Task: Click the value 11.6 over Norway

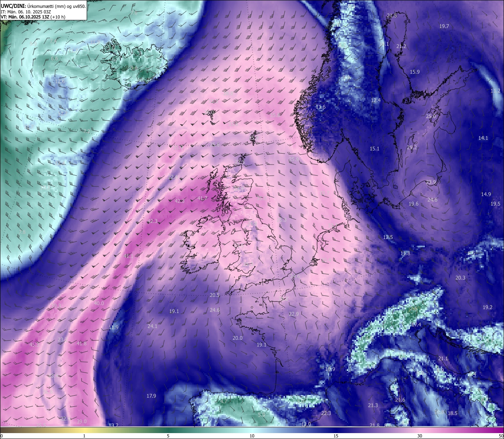Action: [321, 107]
